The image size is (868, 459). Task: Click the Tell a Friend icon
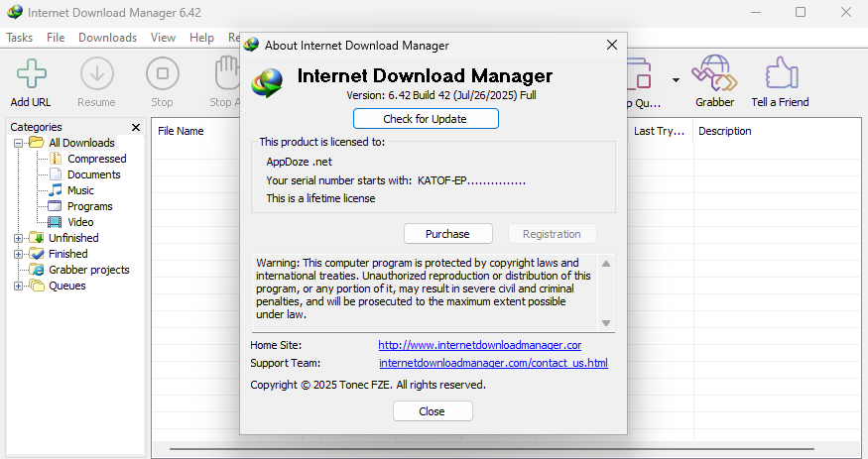[x=781, y=73]
